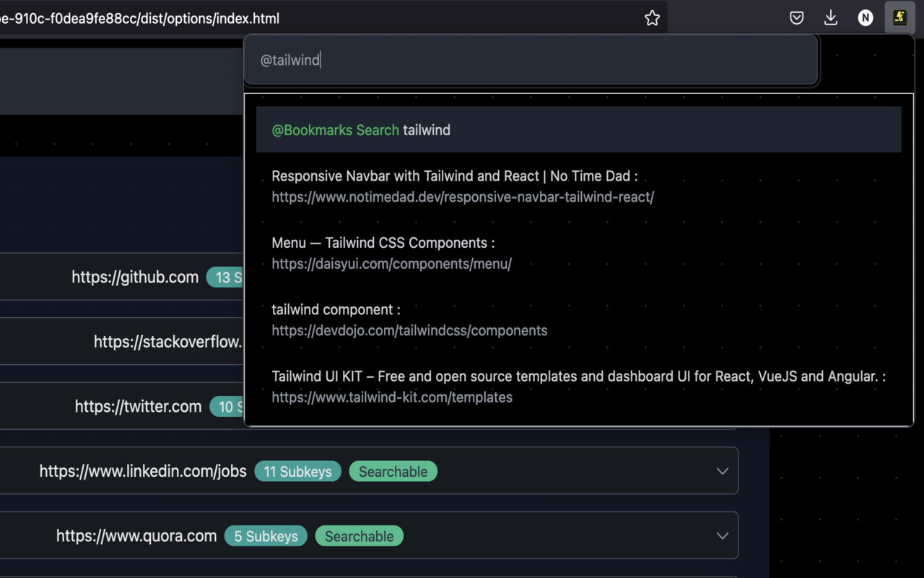Click the N account avatar icon
This screenshot has height=578, width=924.
pyautogui.click(x=866, y=18)
